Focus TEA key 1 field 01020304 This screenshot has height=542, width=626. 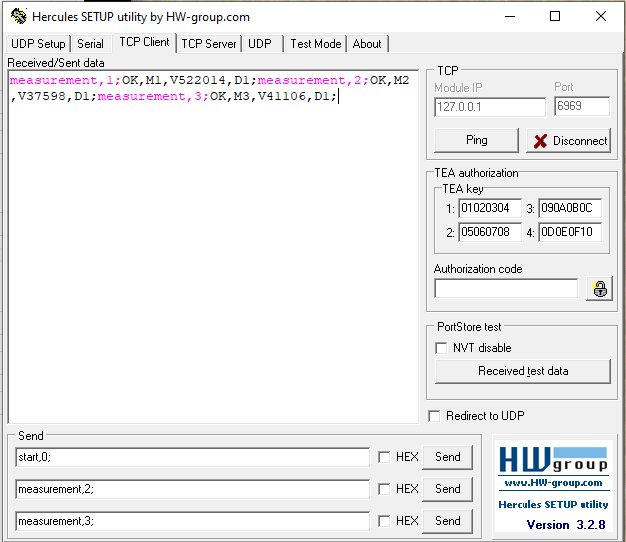tap(490, 208)
